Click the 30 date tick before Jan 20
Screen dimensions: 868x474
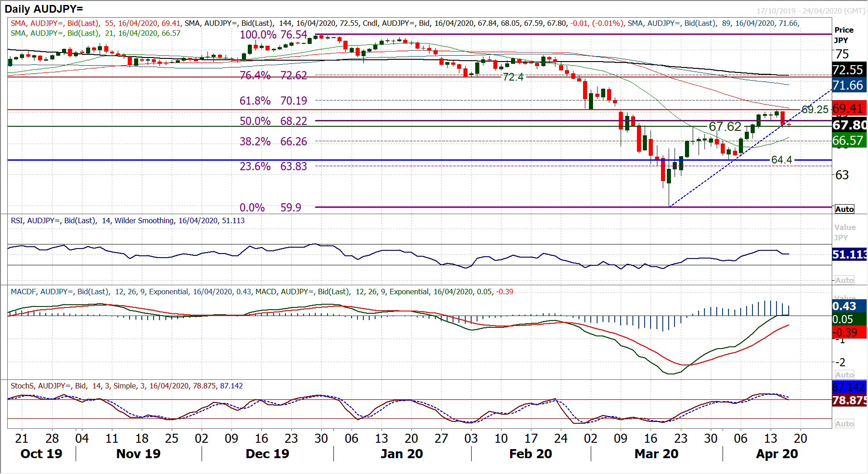coord(321,438)
